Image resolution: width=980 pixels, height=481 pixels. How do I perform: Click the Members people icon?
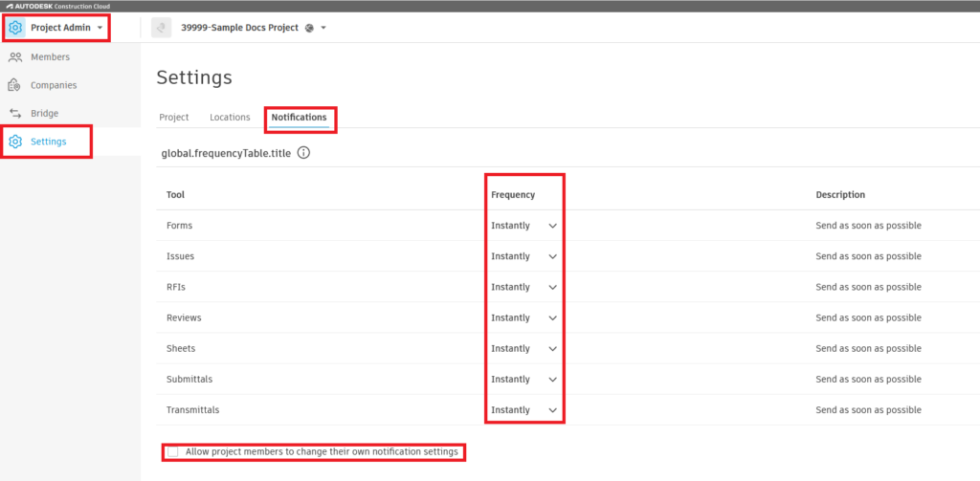pos(15,56)
